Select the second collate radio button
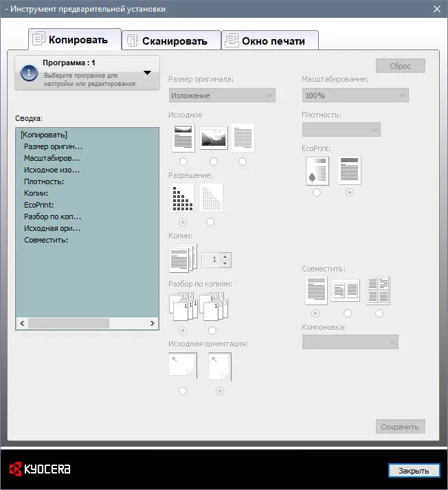The image size is (448, 490). coord(212,331)
